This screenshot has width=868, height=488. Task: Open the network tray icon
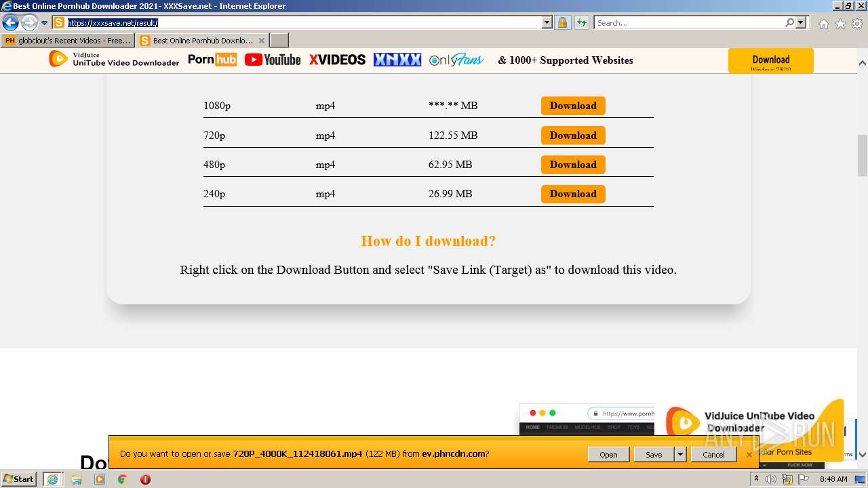pos(787,479)
